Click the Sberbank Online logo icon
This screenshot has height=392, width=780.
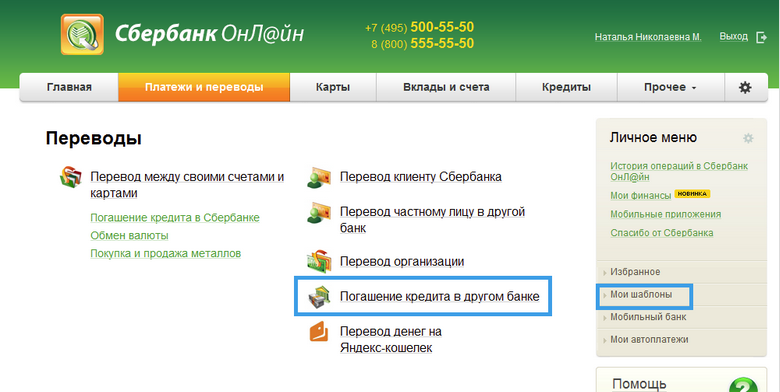tap(83, 34)
